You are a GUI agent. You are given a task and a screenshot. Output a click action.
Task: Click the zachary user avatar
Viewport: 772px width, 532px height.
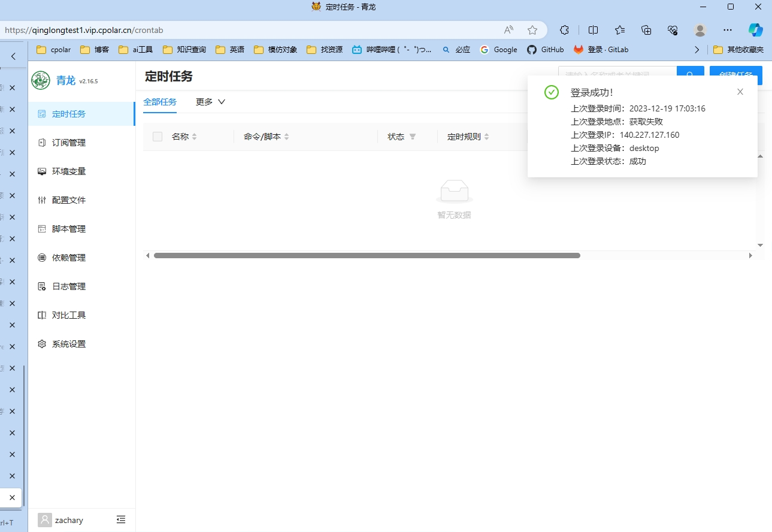44,520
